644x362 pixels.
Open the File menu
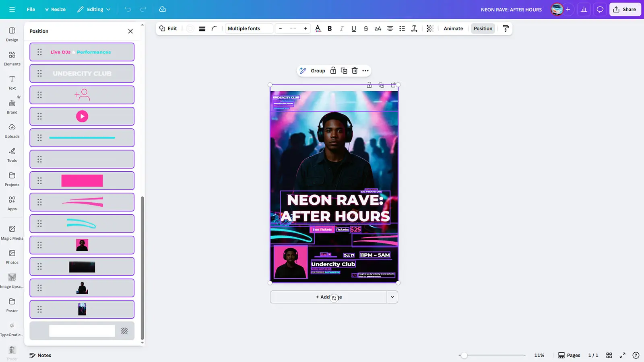point(31,9)
